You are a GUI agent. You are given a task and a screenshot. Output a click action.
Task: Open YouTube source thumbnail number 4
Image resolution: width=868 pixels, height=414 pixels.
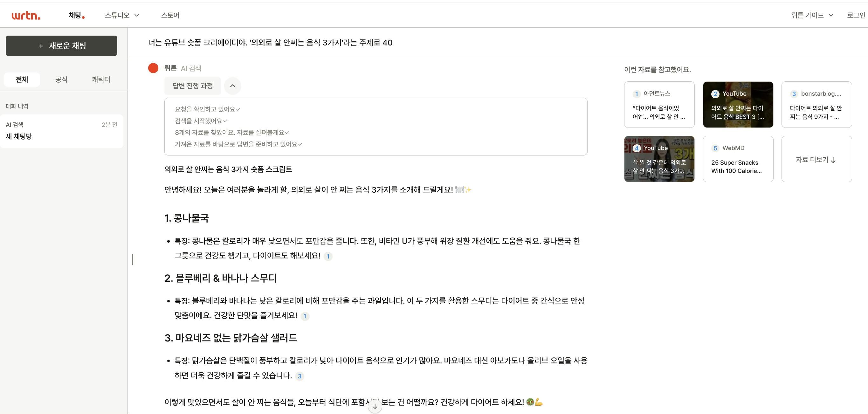pyautogui.click(x=659, y=159)
